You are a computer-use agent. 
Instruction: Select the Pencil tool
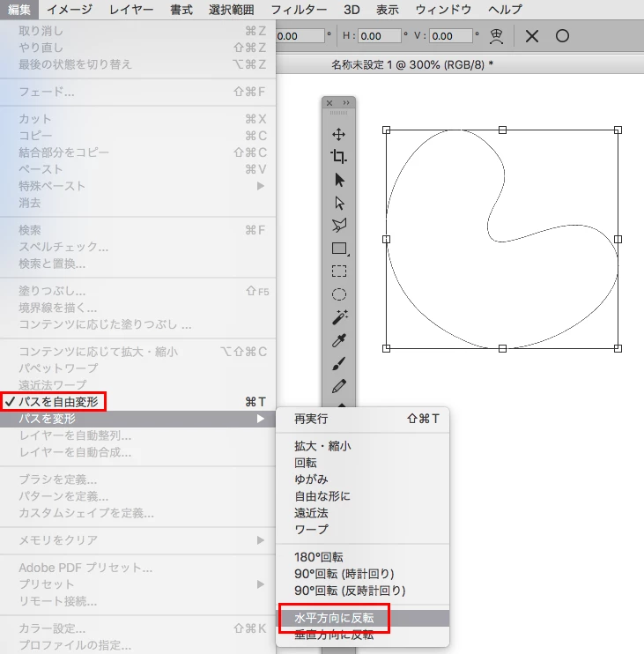click(339, 386)
